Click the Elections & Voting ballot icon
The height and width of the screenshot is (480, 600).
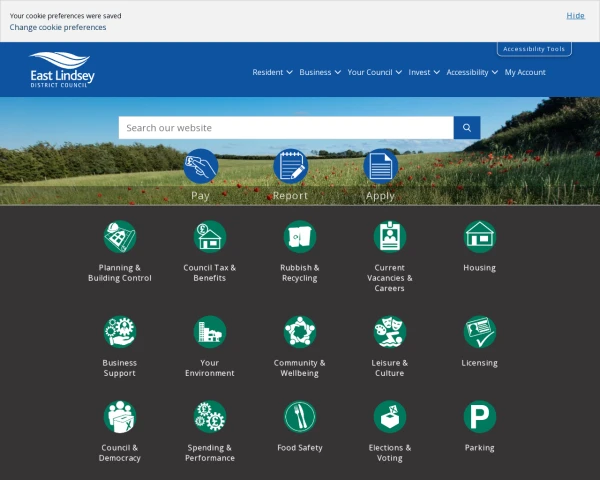[390, 417]
